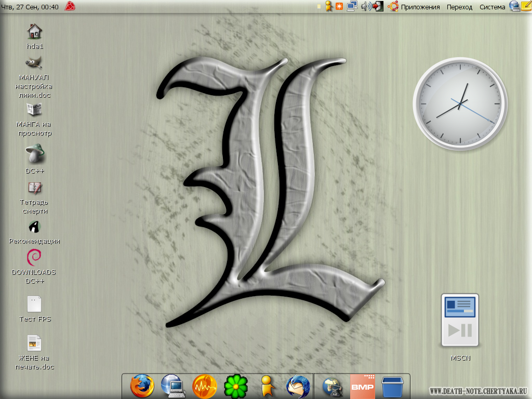The width and height of the screenshot is (532, 399).
Task: Open the Приложения menu
Action: 420,7
